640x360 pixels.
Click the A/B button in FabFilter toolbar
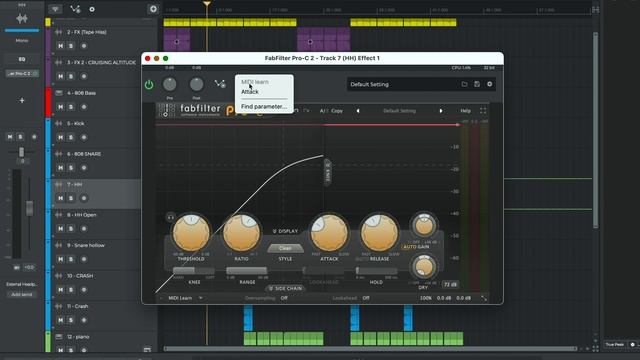click(324, 111)
